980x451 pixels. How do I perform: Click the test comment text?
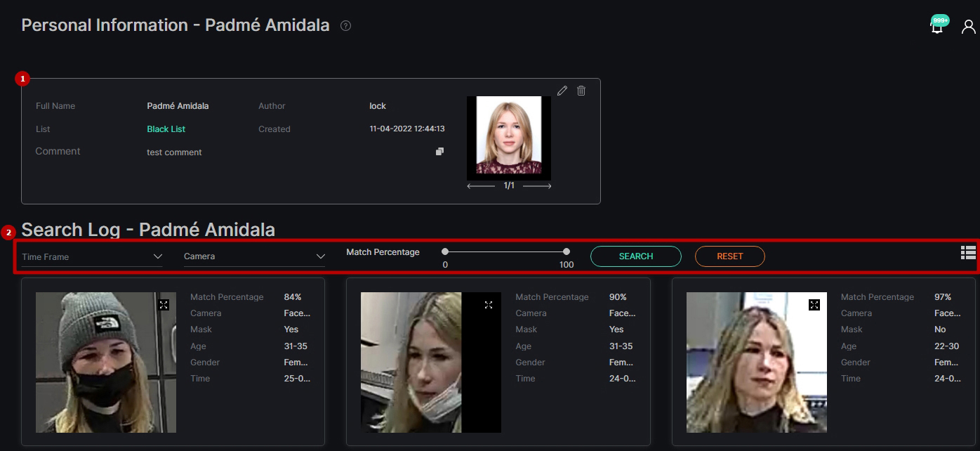point(174,152)
